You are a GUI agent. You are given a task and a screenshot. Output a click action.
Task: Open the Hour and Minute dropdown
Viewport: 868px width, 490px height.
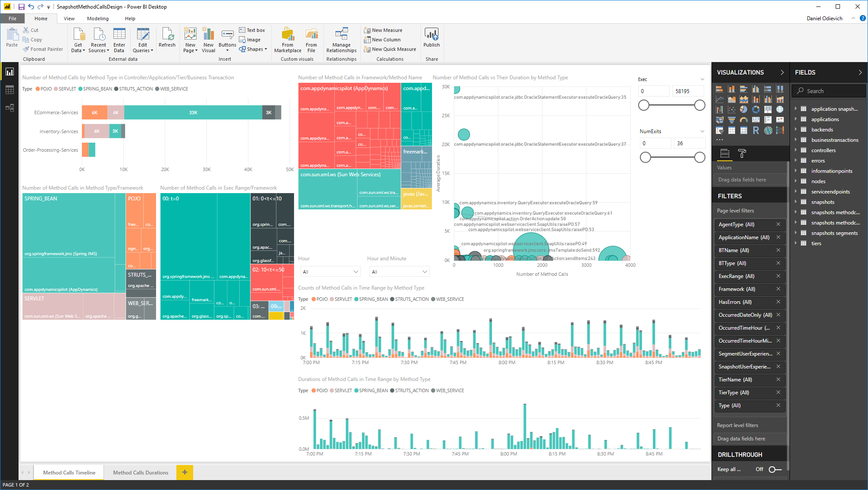425,272
